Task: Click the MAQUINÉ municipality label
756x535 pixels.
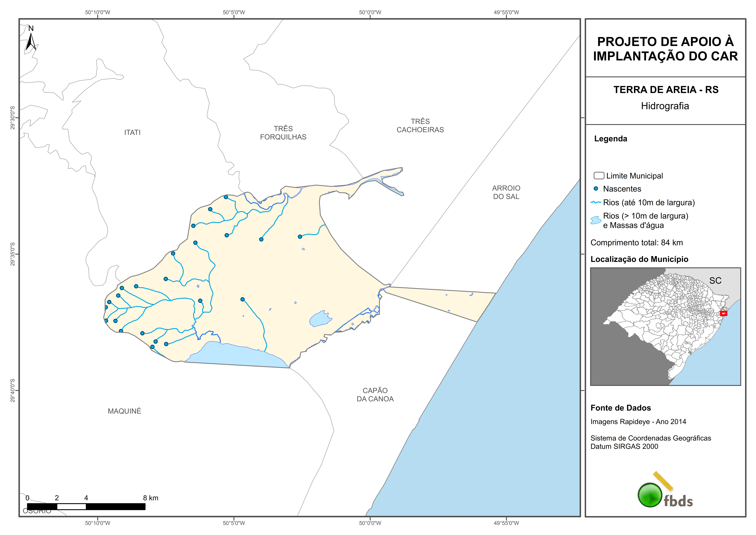Action: 125,411
